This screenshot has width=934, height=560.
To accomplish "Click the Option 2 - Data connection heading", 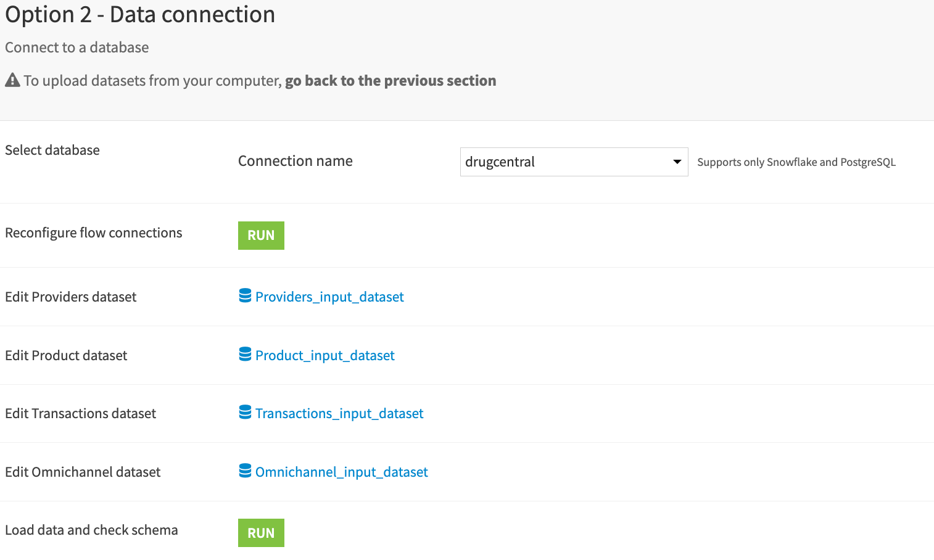I will pyautogui.click(x=140, y=15).
